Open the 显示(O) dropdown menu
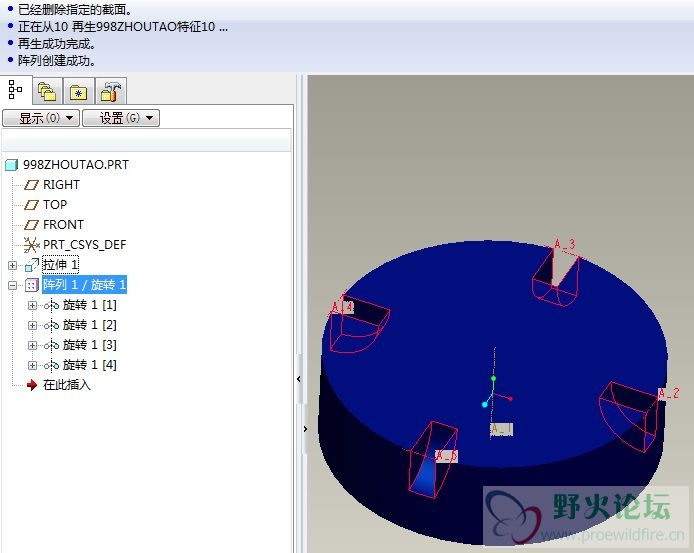 41,118
